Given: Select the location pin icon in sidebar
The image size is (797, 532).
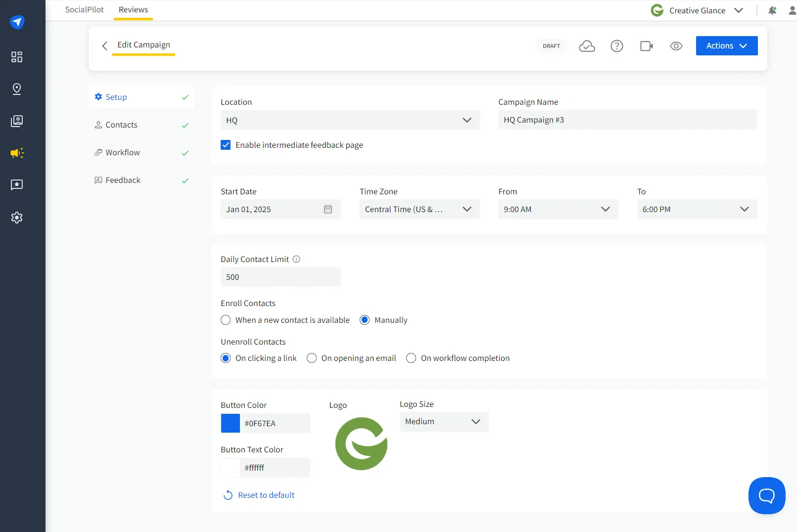Looking at the screenshot, I should (x=16, y=89).
